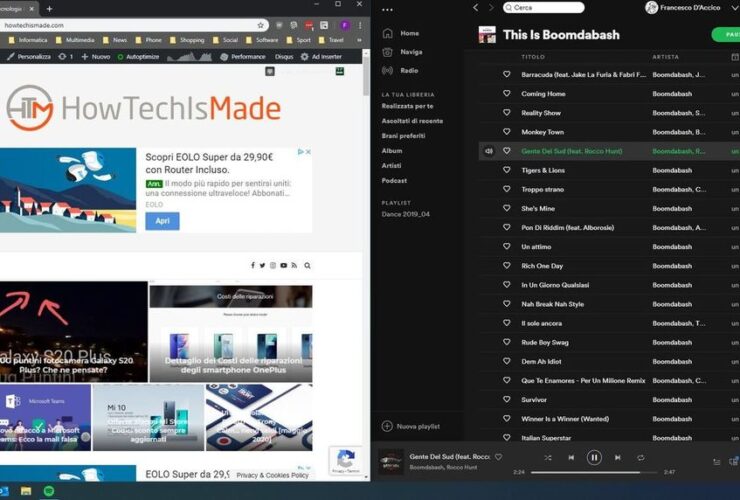Show more bookmarks overflow chevron
740x500 pixels.
pyautogui.click(x=360, y=40)
